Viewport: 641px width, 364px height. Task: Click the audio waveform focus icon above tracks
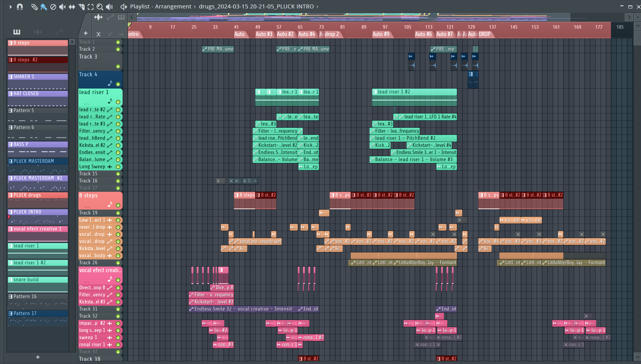(x=98, y=17)
